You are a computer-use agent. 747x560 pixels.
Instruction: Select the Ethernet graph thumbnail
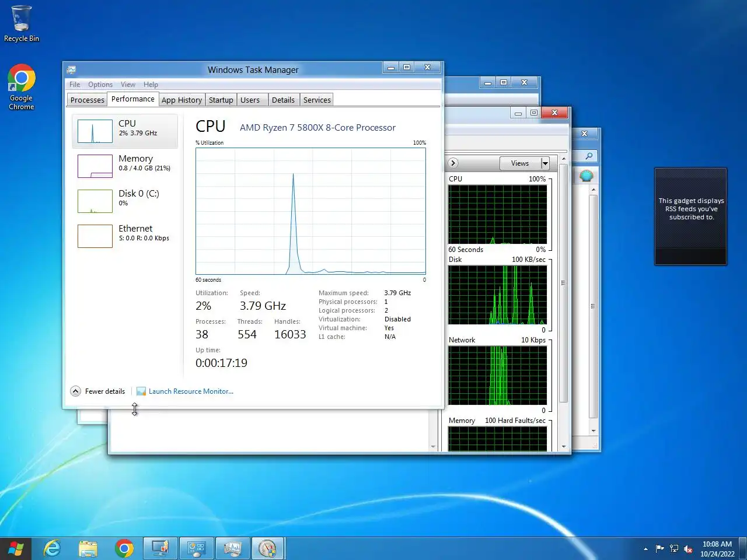(x=95, y=236)
